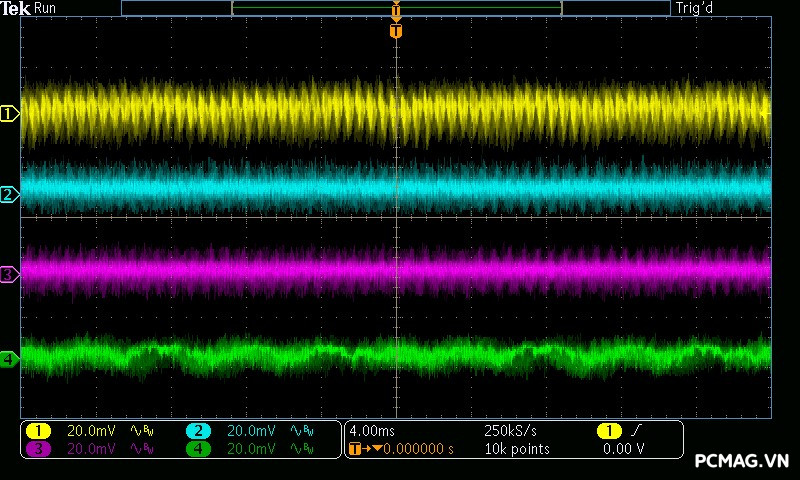The height and width of the screenshot is (480, 800).
Task: Toggle the green channel 4 readout badge
Action: (x=198, y=449)
